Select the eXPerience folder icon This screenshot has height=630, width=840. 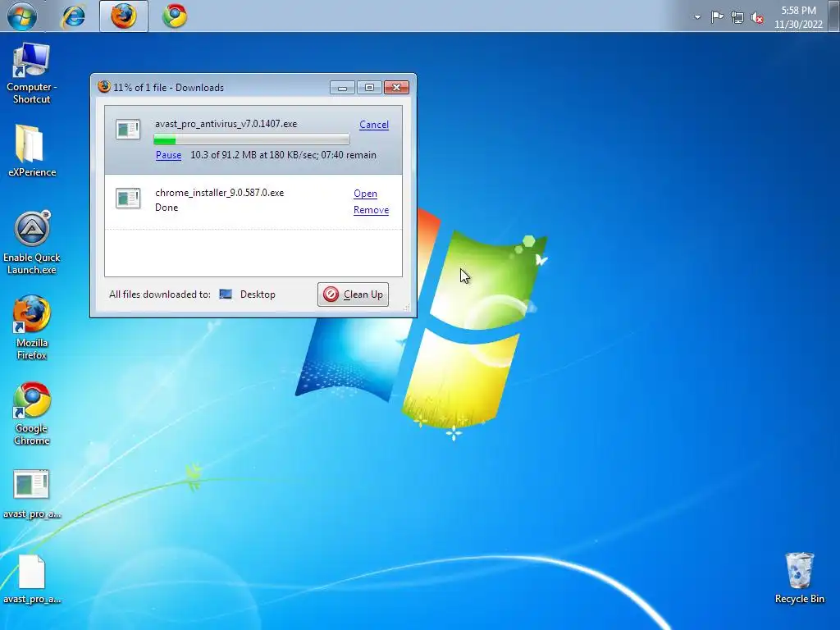[32, 151]
